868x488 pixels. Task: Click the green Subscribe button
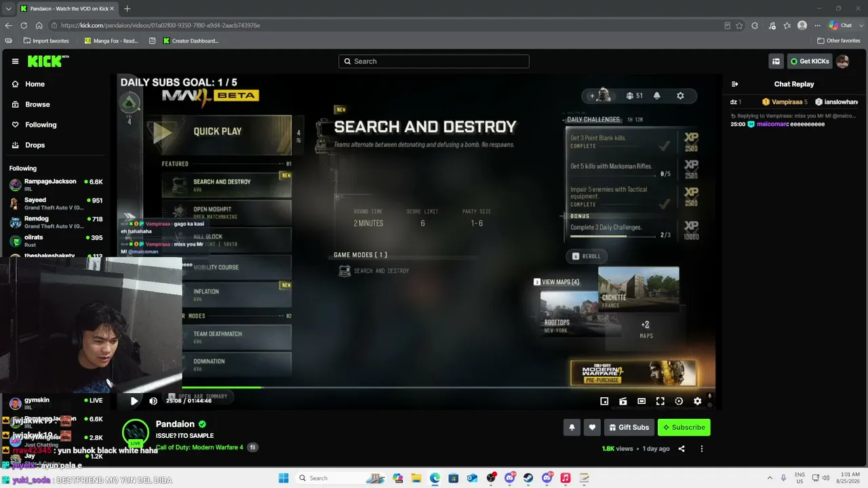click(684, 427)
